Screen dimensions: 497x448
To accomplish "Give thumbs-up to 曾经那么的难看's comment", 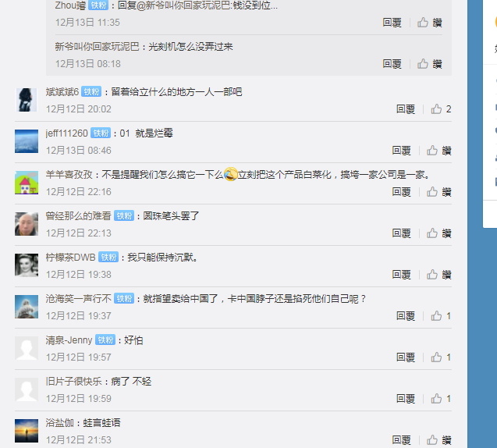I will coord(438,233).
